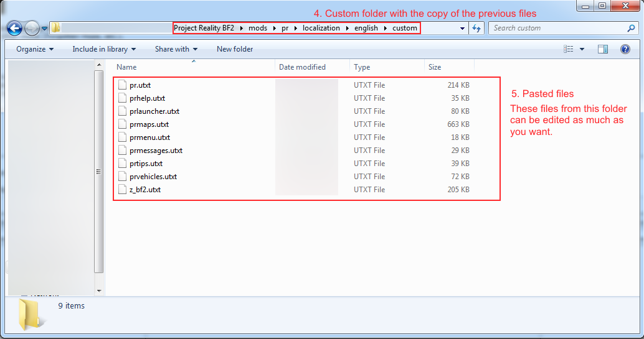Select the prlauncher.utxt file
This screenshot has height=339, width=644.
tap(154, 111)
